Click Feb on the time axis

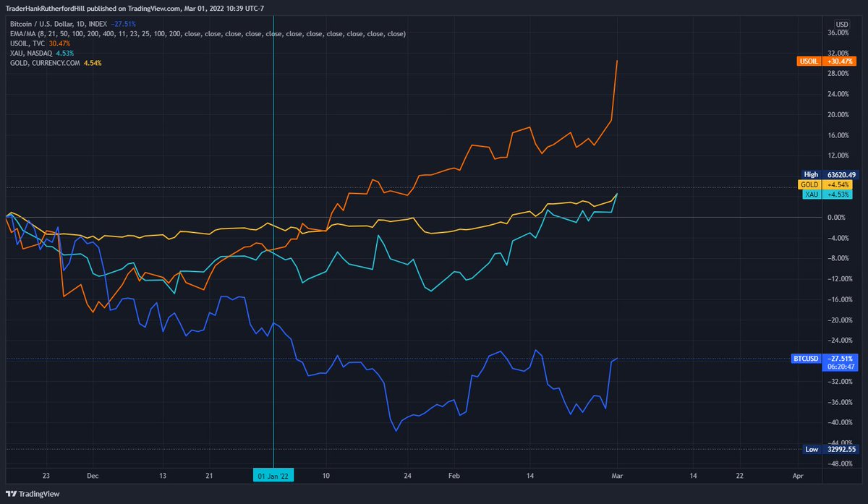(454, 476)
